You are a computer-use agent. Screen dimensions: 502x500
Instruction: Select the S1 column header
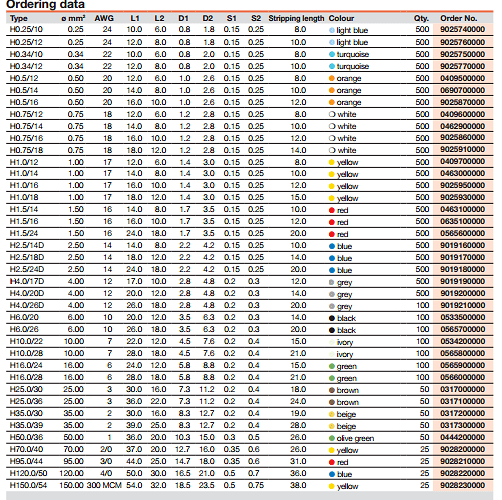[231, 18]
